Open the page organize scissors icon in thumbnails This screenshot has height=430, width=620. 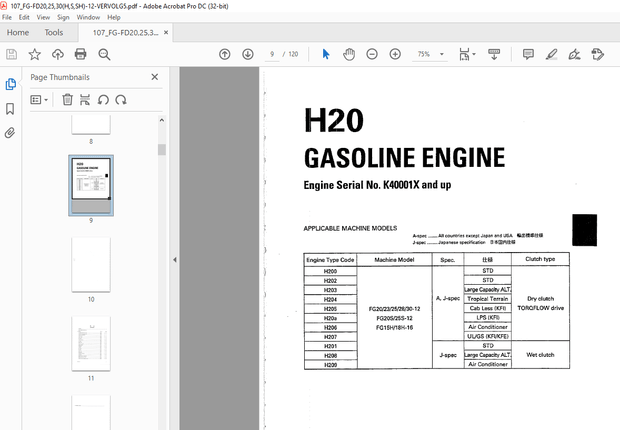click(85, 100)
